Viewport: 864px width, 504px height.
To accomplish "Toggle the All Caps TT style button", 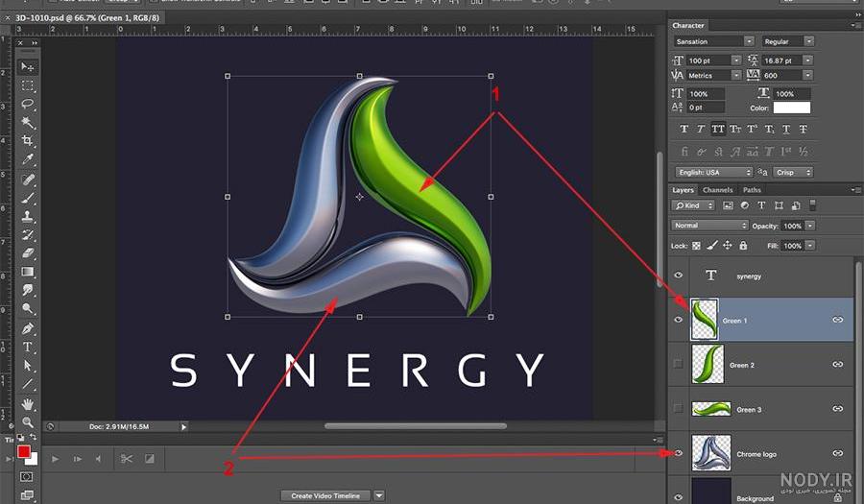I will pyautogui.click(x=717, y=129).
